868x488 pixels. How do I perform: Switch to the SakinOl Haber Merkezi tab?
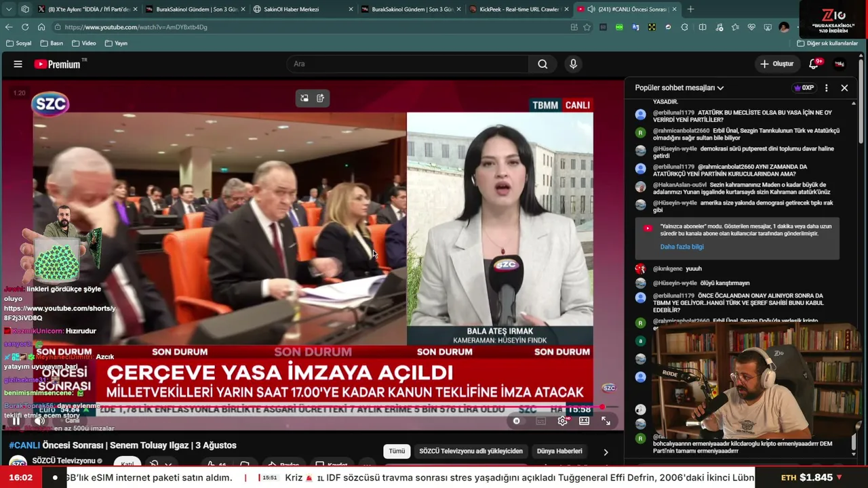(303, 9)
